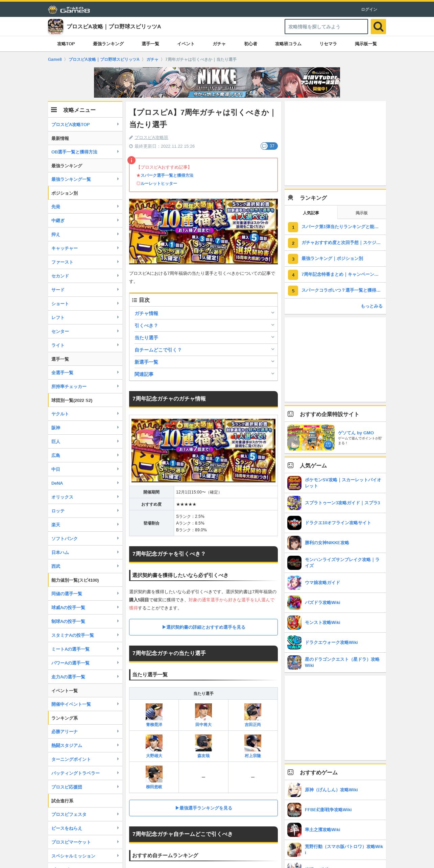Viewport: 434px width, 868px height.
Task: Select 森友哉 player portrait
Action: pyautogui.click(x=203, y=743)
